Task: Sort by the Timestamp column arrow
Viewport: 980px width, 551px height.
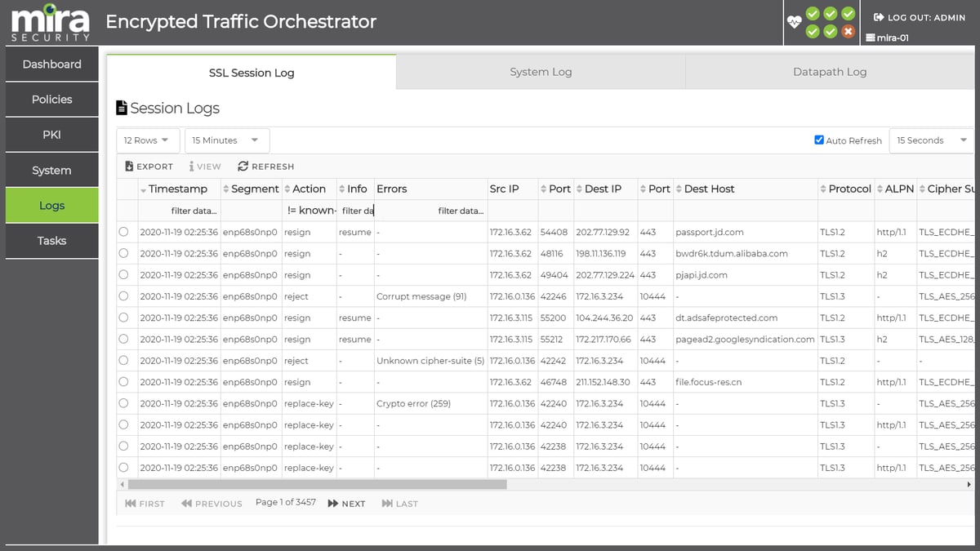Action: [x=144, y=189]
